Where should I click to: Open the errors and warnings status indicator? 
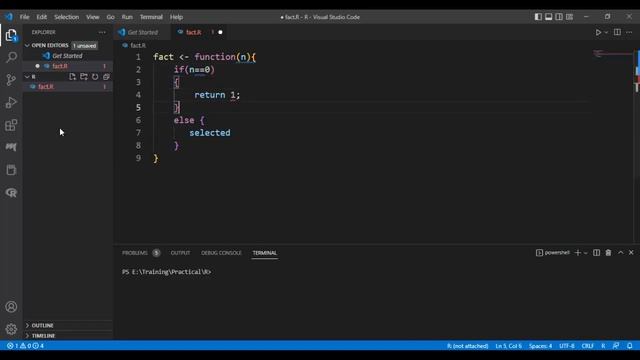click(25, 346)
